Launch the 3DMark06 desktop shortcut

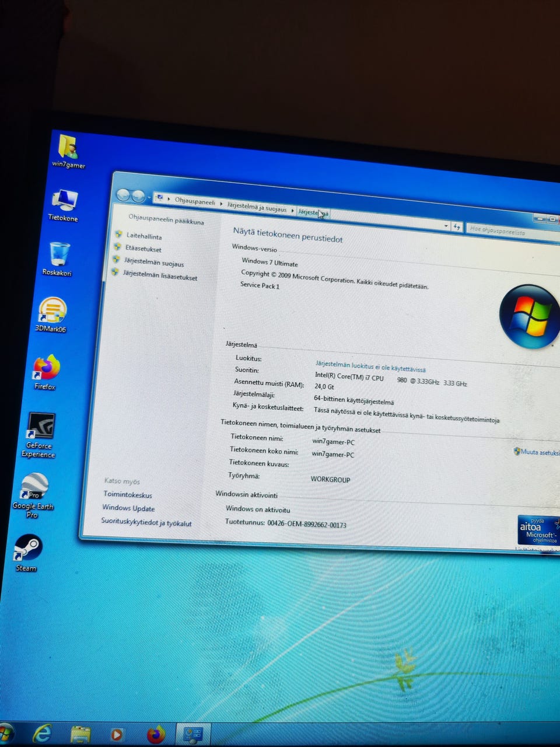51,315
